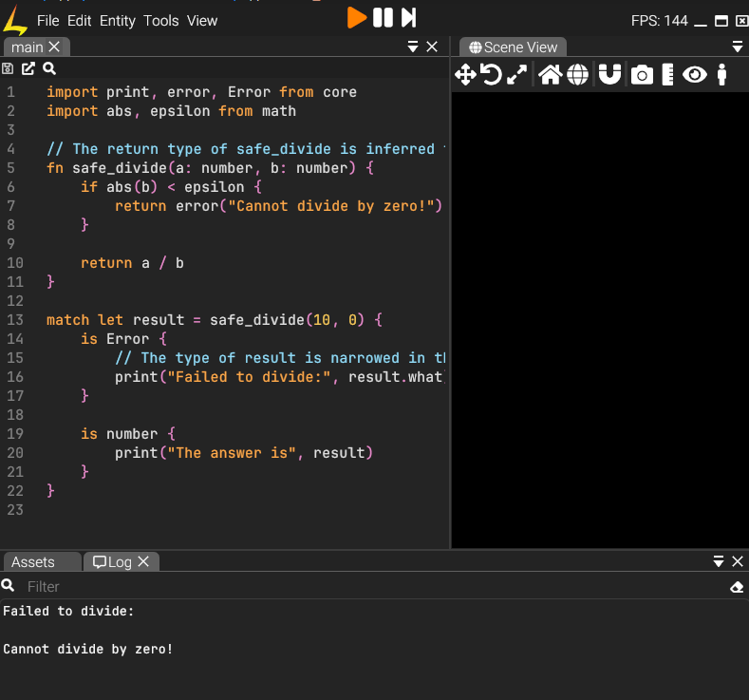The image size is (749, 700).
Task: Click line 'import abs, epsilon from math'
Action: [171, 111]
